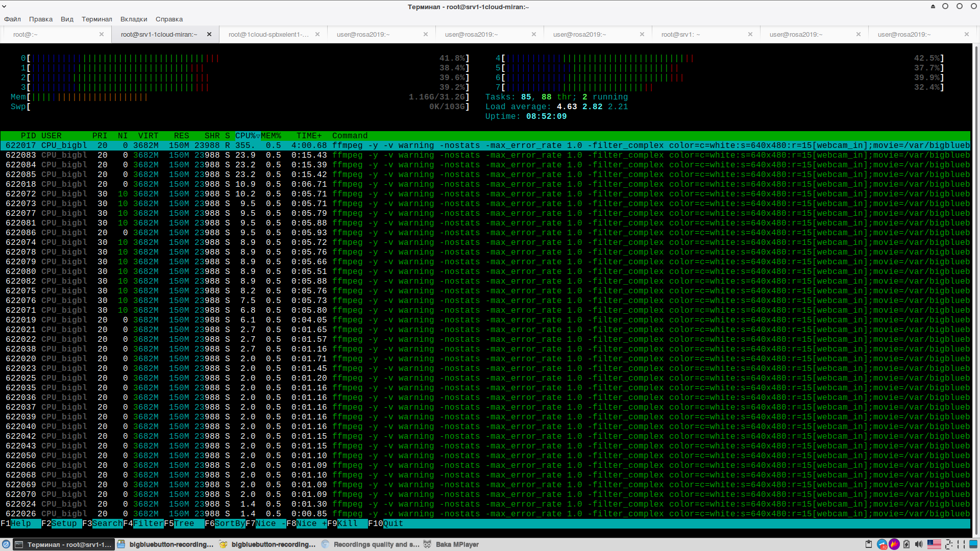The width and height of the screenshot is (980, 551).
Task: Open the application menu at taskbar left
Action: pos(6,544)
